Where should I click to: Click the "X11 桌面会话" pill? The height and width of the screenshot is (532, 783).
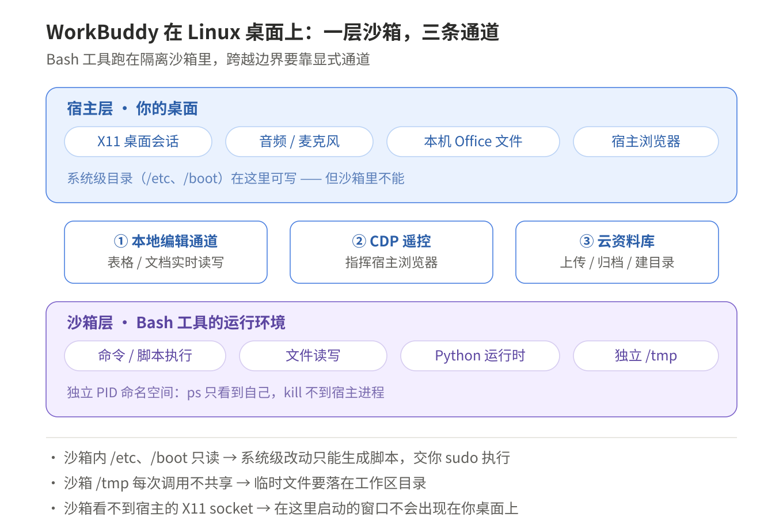click(x=138, y=142)
